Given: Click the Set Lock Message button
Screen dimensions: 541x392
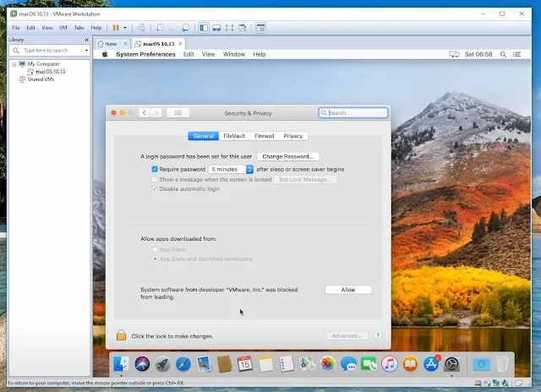Looking at the screenshot, I should [305, 180].
